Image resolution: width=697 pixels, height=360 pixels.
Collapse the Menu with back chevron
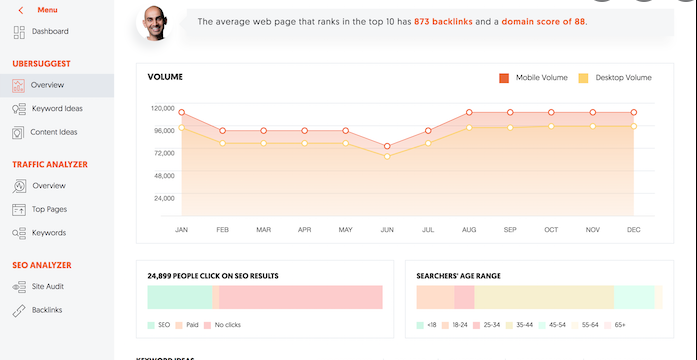pos(20,10)
